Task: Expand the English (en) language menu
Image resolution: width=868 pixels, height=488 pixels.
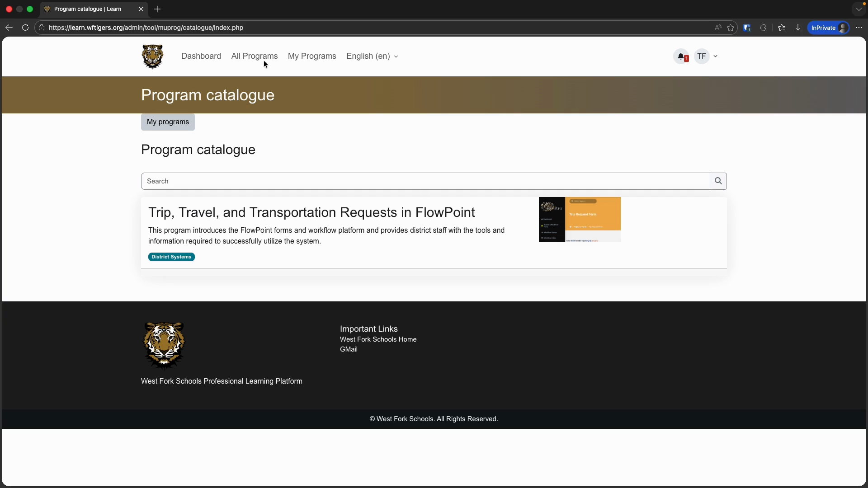Action: click(372, 56)
